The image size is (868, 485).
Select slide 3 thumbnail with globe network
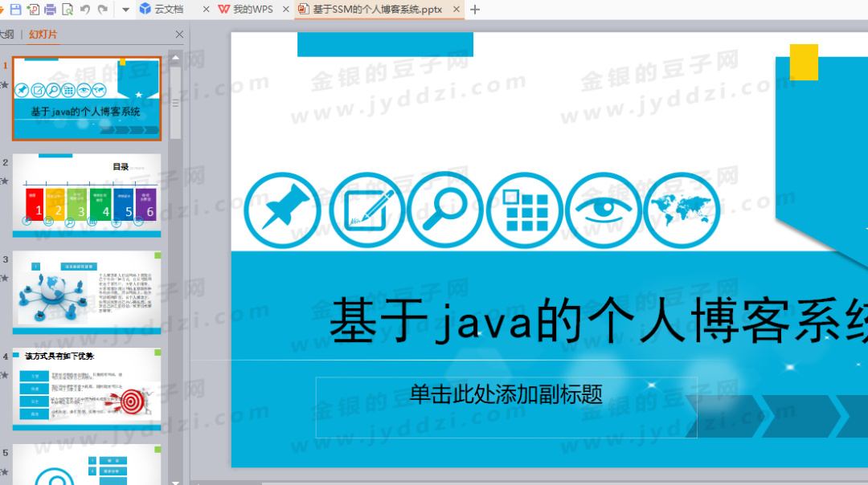(x=87, y=292)
